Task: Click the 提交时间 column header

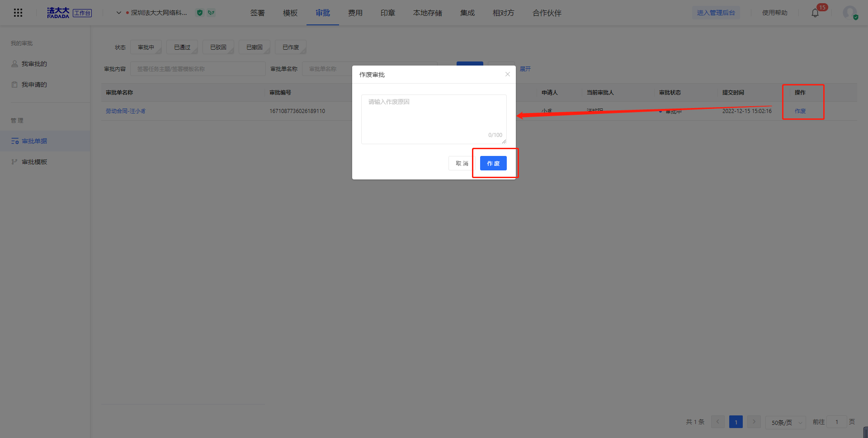Action: point(733,92)
